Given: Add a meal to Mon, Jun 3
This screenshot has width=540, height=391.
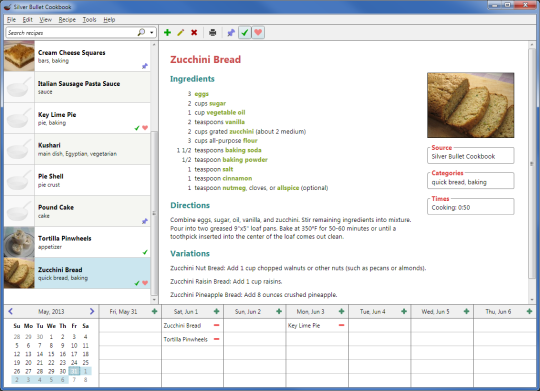Looking at the screenshot, I should (341, 311).
